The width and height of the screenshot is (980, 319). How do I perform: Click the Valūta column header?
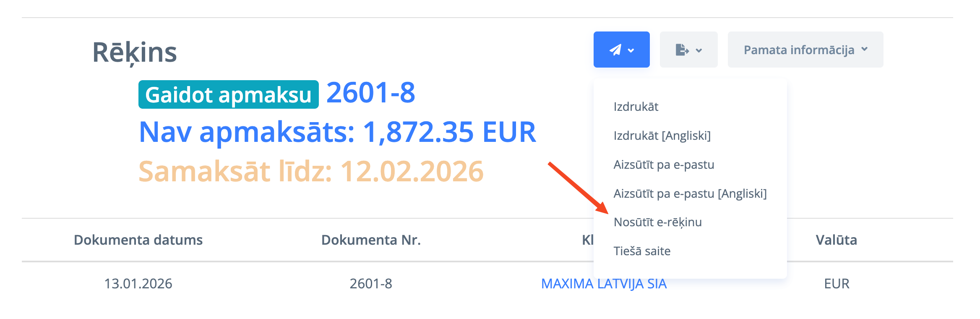[x=836, y=240]
